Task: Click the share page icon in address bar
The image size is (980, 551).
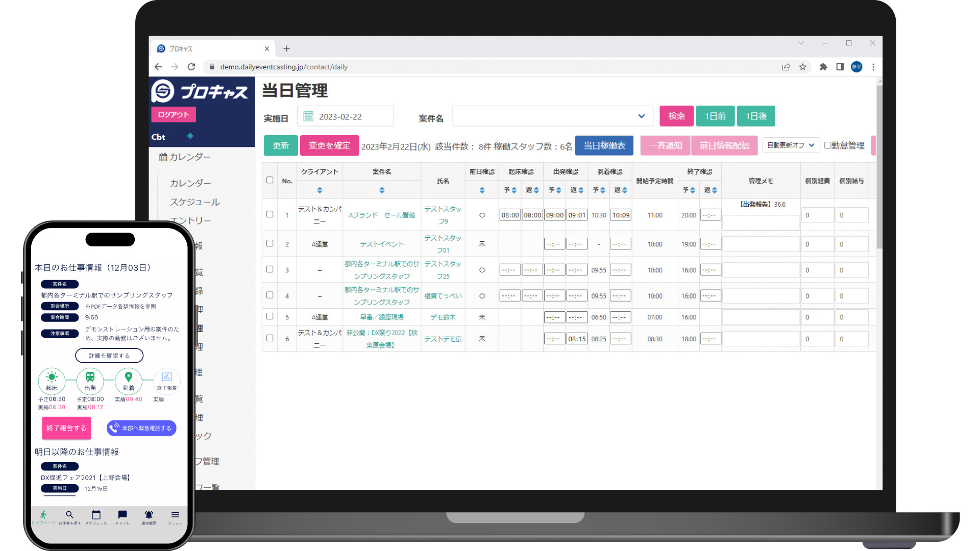Action: [786, 67]
